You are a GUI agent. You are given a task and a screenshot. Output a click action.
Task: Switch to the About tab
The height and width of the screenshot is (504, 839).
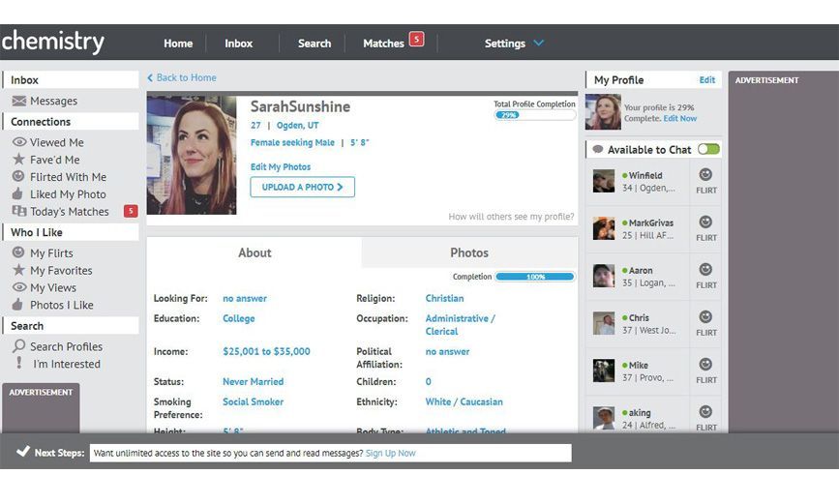click(255, 252)
